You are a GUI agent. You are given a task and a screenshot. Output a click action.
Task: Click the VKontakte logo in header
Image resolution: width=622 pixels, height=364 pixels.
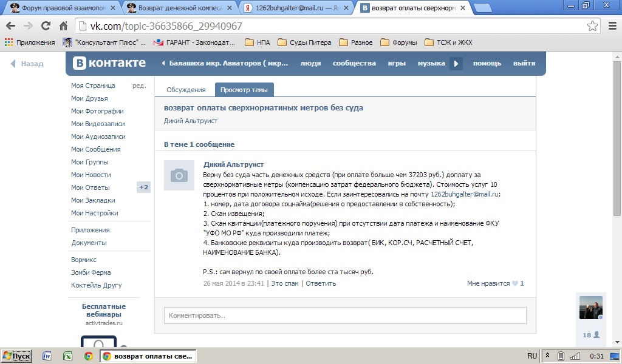(110, 64)
